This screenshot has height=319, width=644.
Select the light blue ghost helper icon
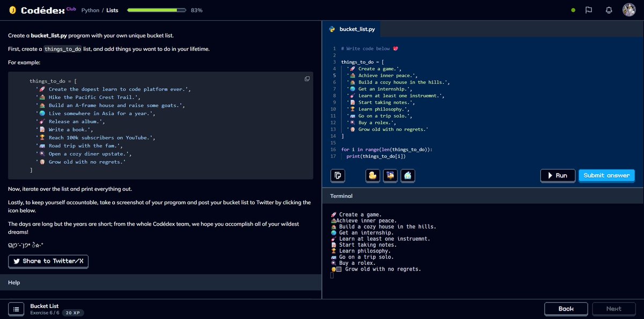point(408,175)
